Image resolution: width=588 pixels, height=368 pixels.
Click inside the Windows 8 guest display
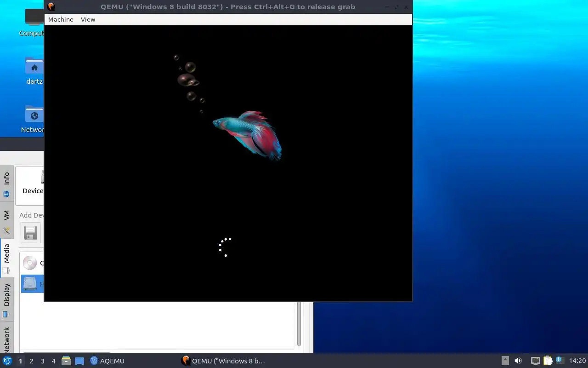[x=228, y=163]
